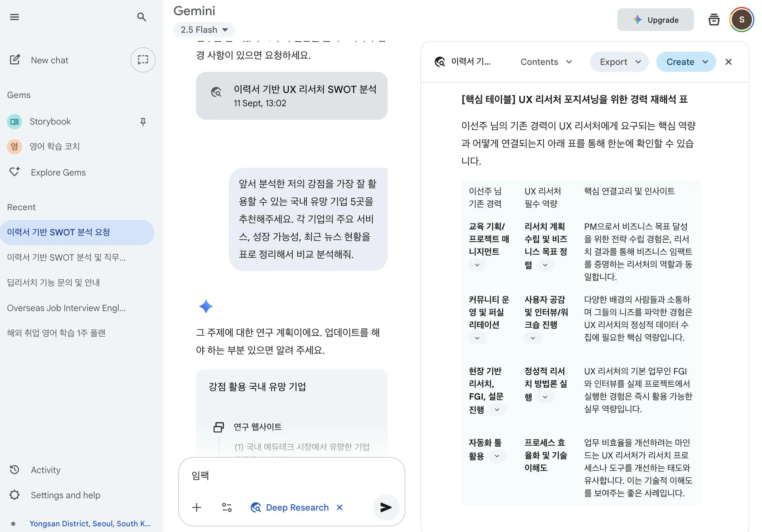Expand the 사용자 공감 및 인터뷰 chevron
This screenshot has height=532, width=762.
pyautogui.click(x=533, y=338)
